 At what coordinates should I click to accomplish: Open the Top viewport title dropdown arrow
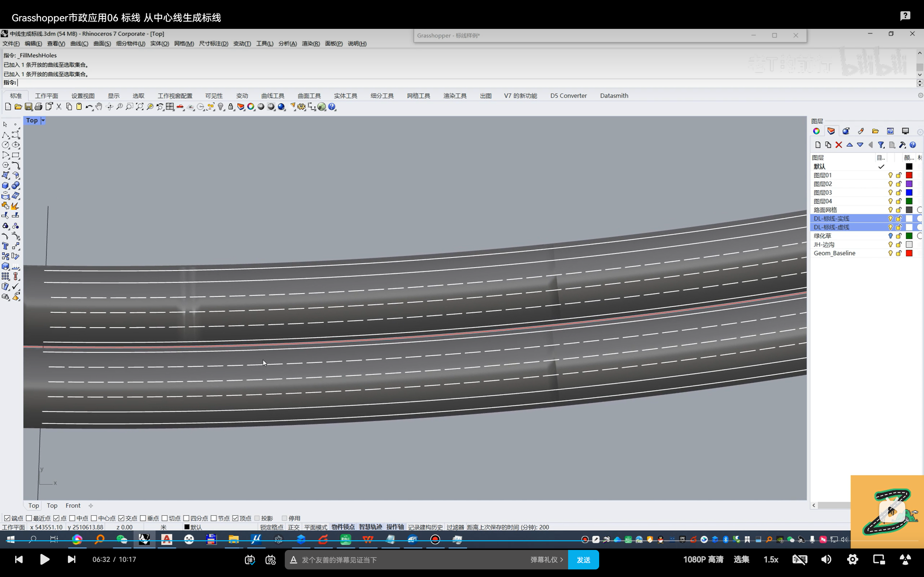point(43,120)
